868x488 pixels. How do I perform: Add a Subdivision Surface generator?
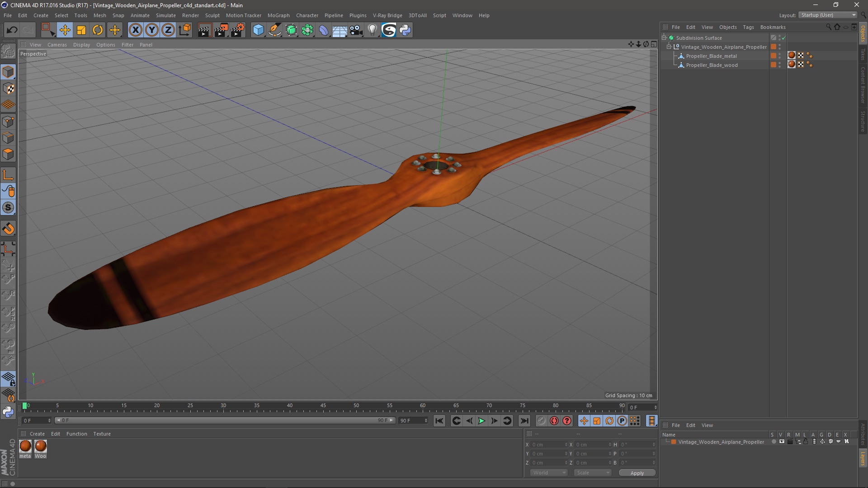click(x=291, y=30)
